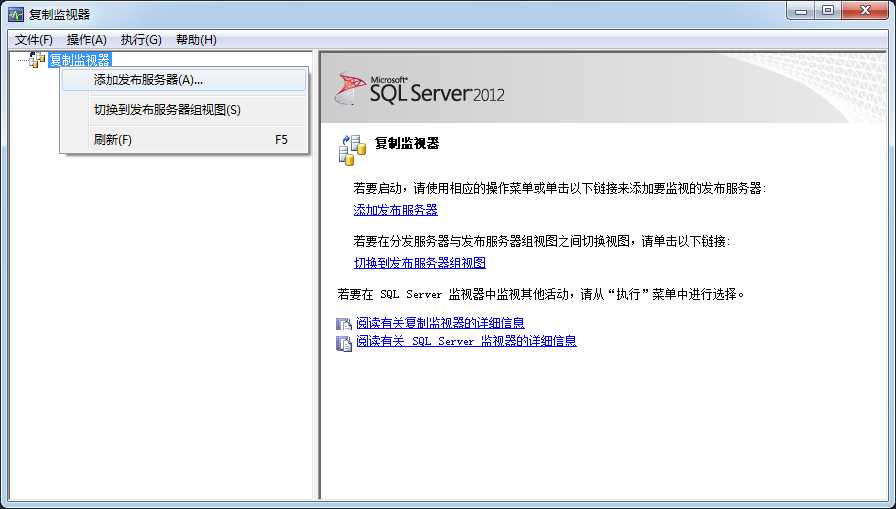Viewport: 896px width, 509px height.
Task: Click the 添加发布服务器 hyperlink
Action: tap(395, 210)
